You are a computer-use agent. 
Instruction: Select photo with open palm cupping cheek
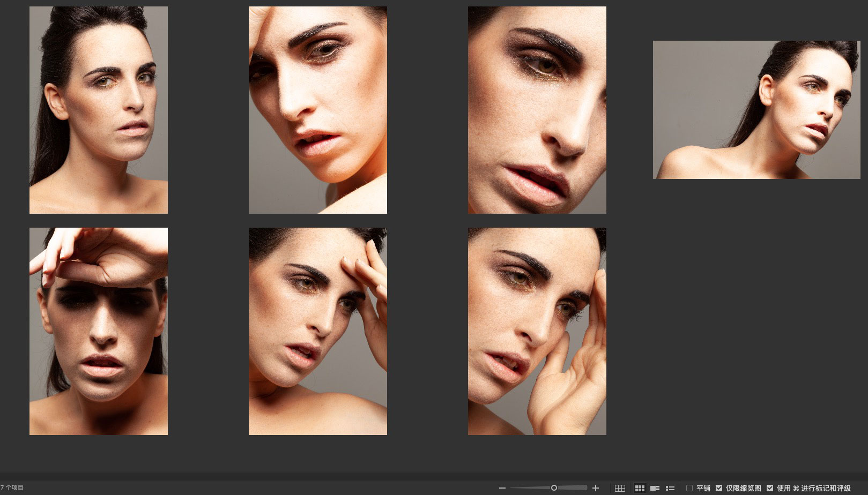pos(537,331)
